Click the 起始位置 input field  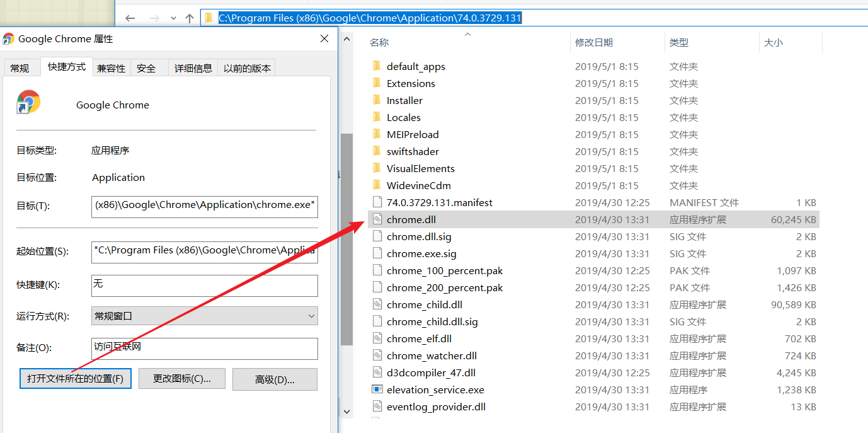205,251
